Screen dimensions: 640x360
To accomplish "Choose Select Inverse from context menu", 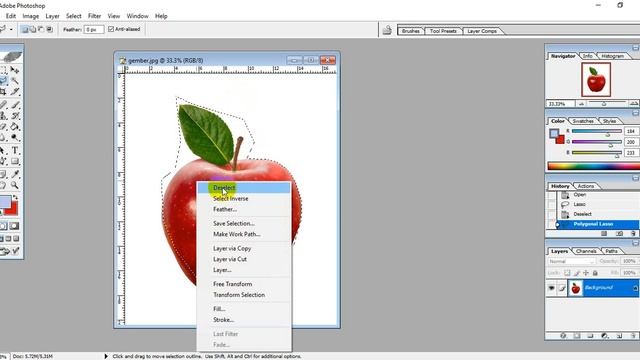I will click(244, 199).
